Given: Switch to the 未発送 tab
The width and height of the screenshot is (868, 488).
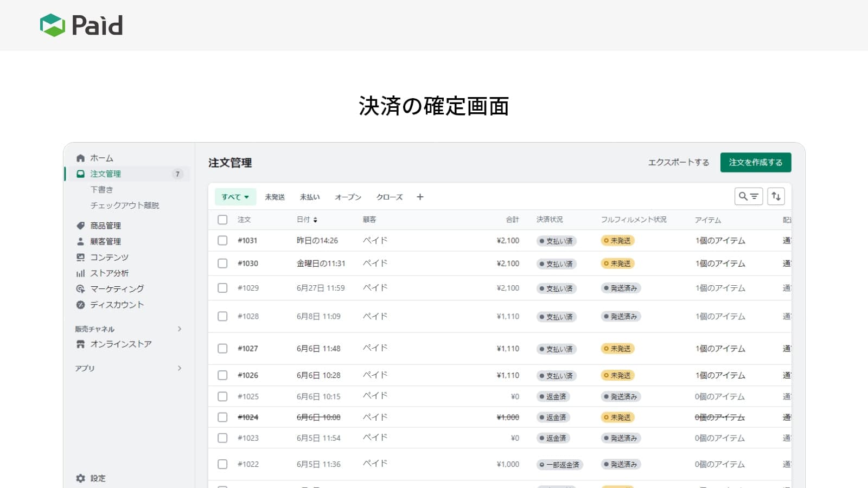Looking at the screenshot, I should pyautogui.click(x=275, y=197).
